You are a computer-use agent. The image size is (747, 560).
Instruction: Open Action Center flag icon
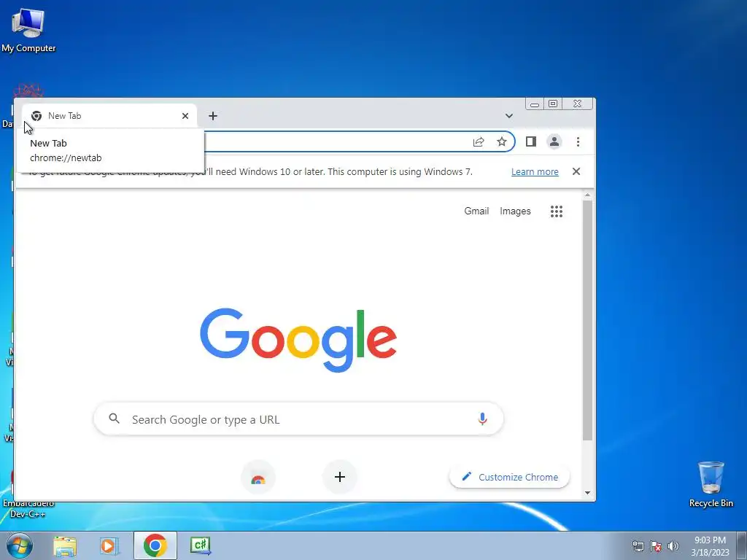coord(656,546)
